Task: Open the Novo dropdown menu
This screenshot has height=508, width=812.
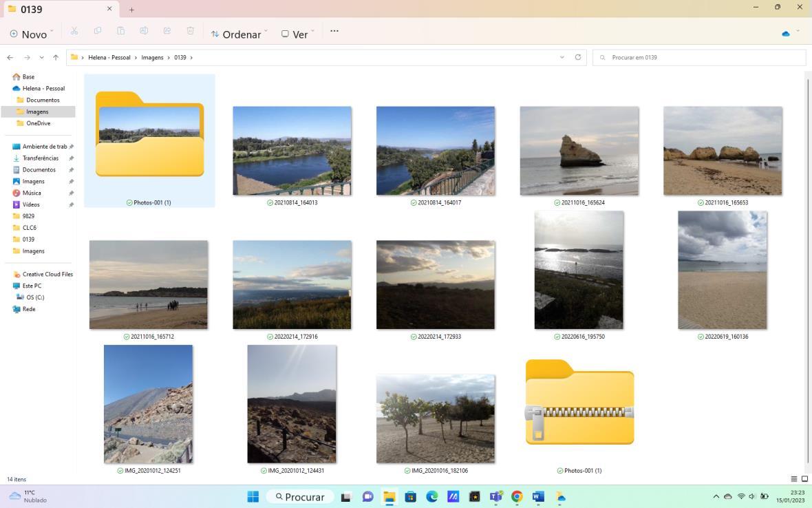Action: (32, 34)
